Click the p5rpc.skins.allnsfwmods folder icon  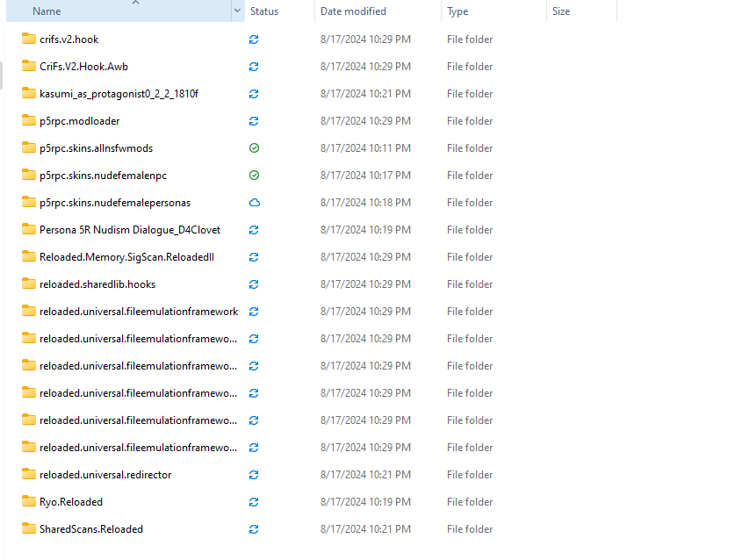pos(29,147)
